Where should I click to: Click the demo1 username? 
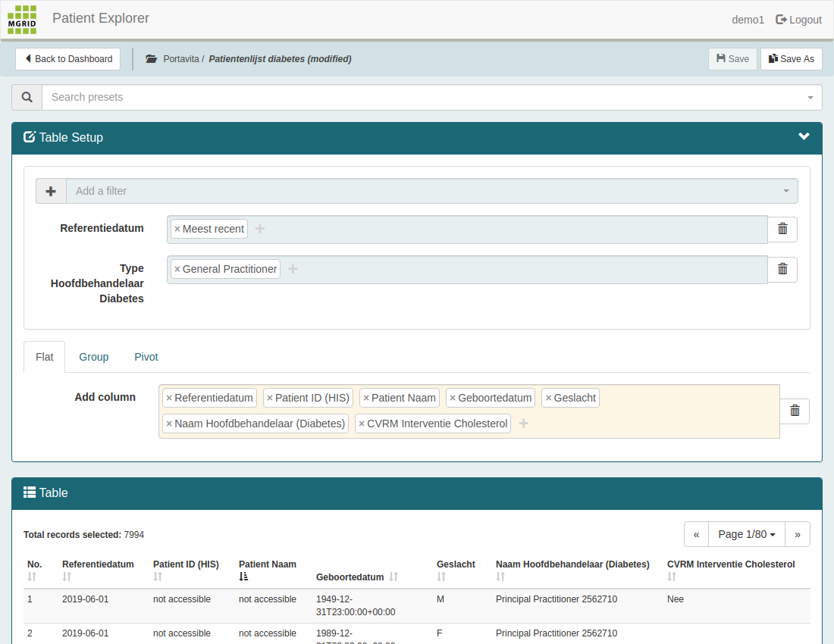[748, 20]
